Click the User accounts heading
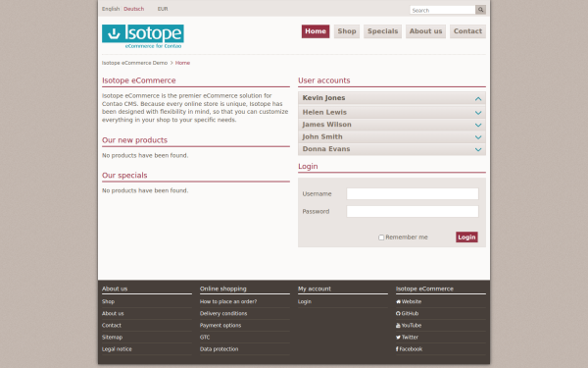588x368 pixels. tap(324, 80)
